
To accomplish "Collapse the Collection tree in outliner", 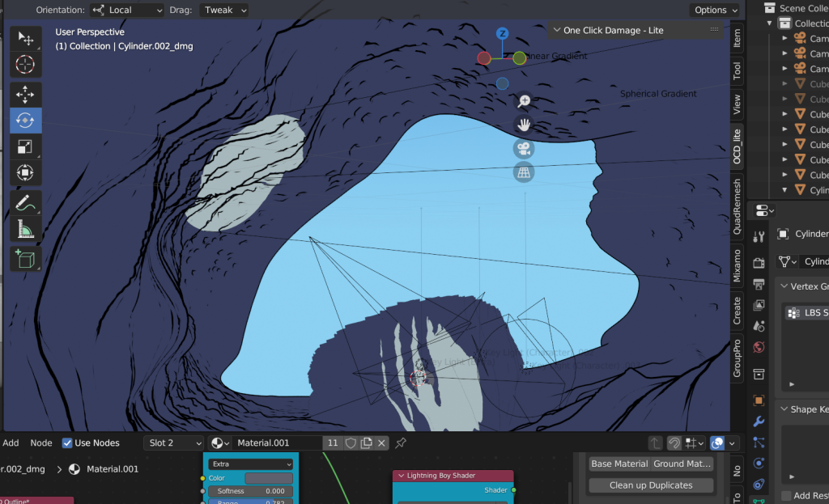I will click(770, 23).
